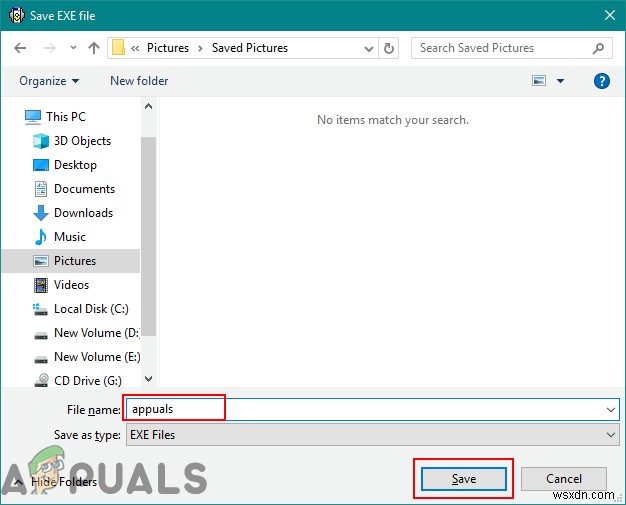Click the Downloads blue arrow icon
Screen dimensions: 626x505
[x=41, y=213]
